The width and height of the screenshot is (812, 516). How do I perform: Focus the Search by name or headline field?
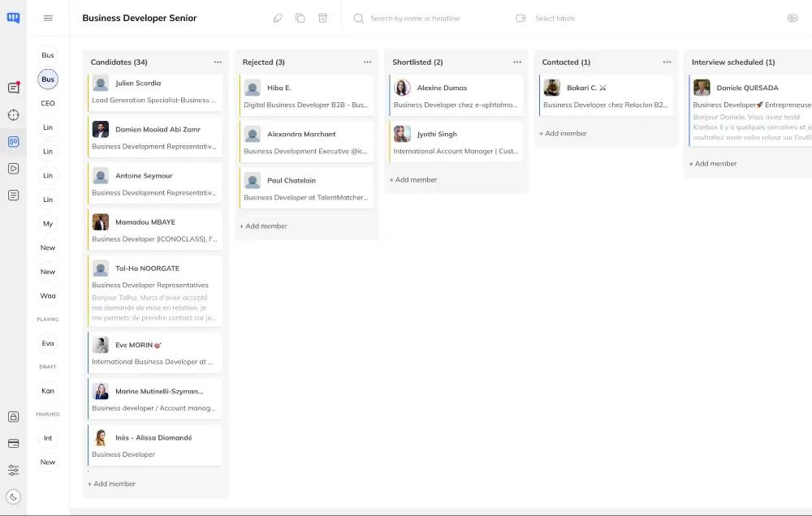point(415,19)
